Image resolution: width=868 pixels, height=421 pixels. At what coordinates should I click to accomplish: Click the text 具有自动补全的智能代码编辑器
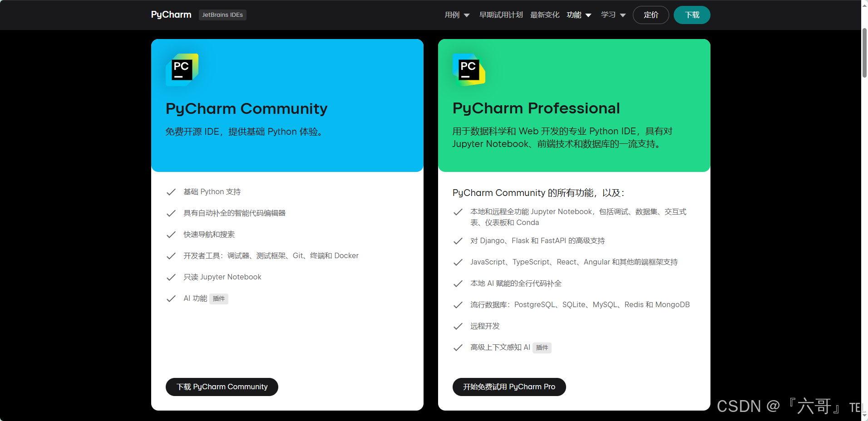pyautogui.click(x=234, y=213)
